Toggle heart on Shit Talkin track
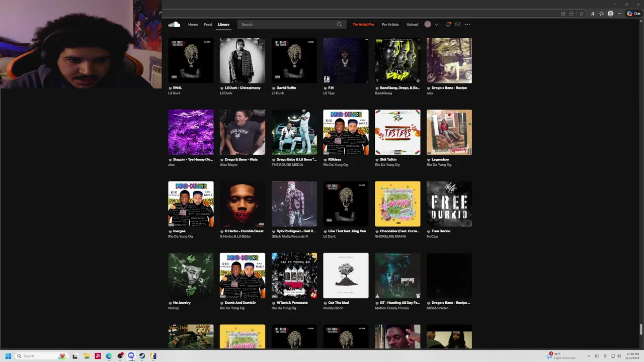644x362 pixels. pos(377,160)
